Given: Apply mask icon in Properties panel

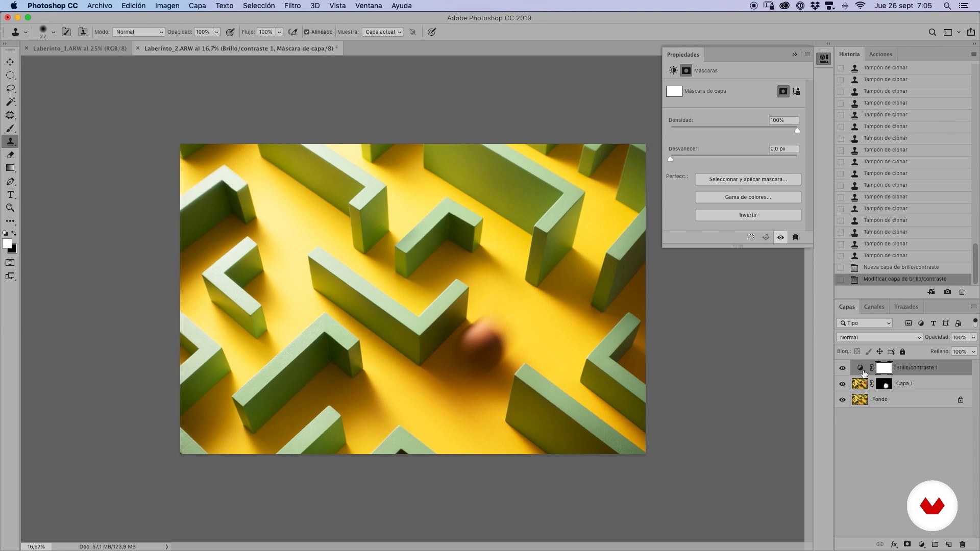Looking at the screenshot, I should [766, 237].
